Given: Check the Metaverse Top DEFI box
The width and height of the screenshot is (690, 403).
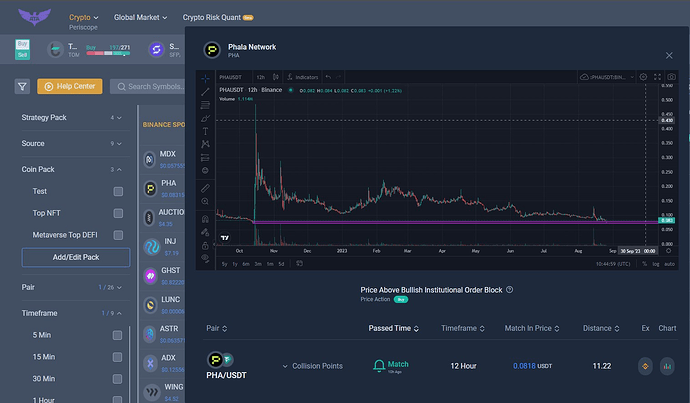Looking at the screenshot, I should (118, 234).
